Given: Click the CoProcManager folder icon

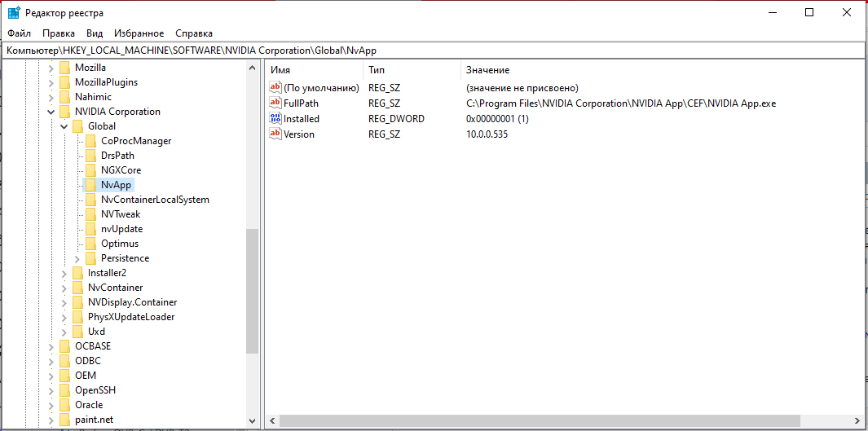Looking at the screenshot, I should tap(91, 141).
